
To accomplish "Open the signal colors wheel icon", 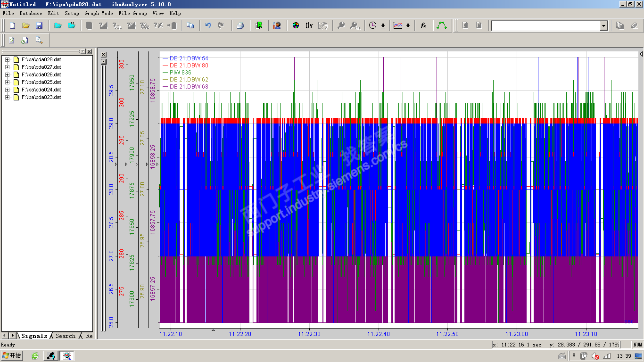I will (x=296, y=25).
